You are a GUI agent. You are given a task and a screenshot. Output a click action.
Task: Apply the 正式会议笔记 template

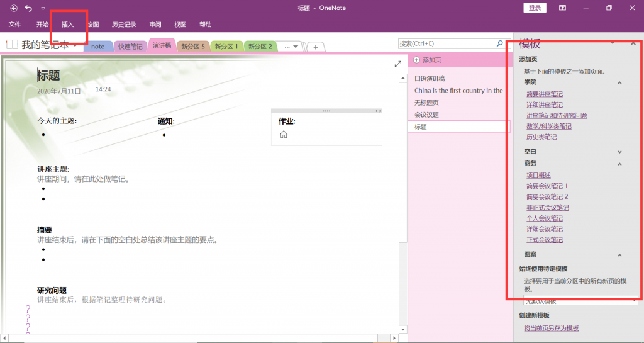point(545,240)
